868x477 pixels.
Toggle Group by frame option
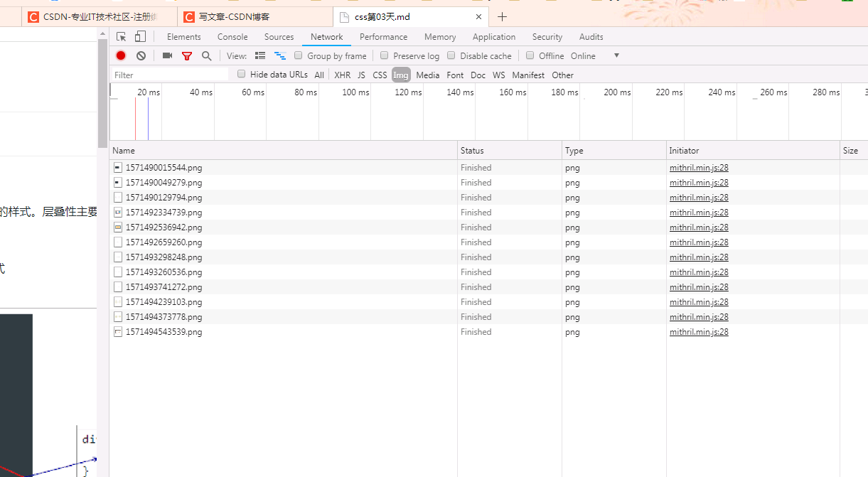click(x=298, y=55)
